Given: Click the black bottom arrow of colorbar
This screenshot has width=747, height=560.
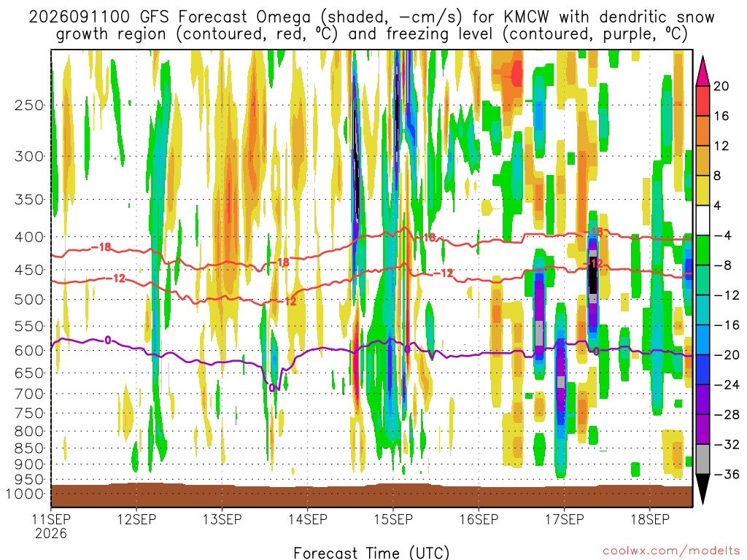Looking at the screenshot, I should [x=703, y=489].
